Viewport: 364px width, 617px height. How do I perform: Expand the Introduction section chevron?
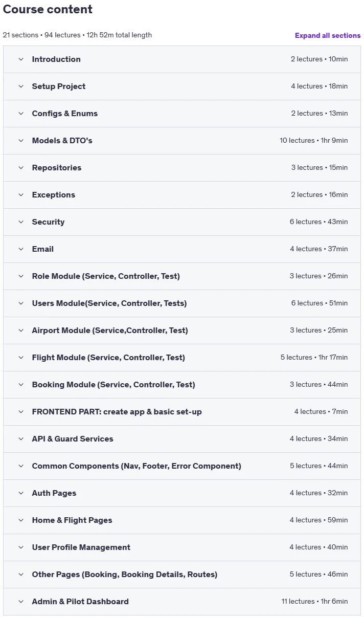[21, 59]
